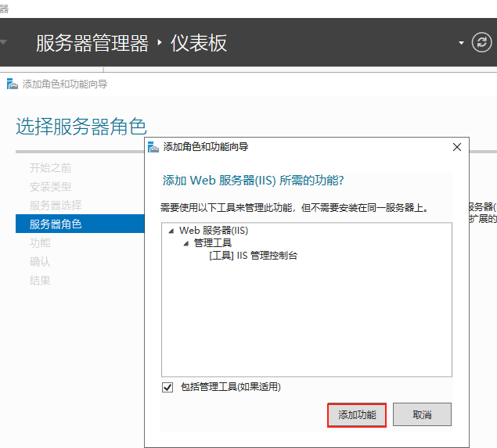This screenshot has width=497, height=448.
Task: Select the Web 服务器(IIS) tree label
Action: click(x=213, y=231)
